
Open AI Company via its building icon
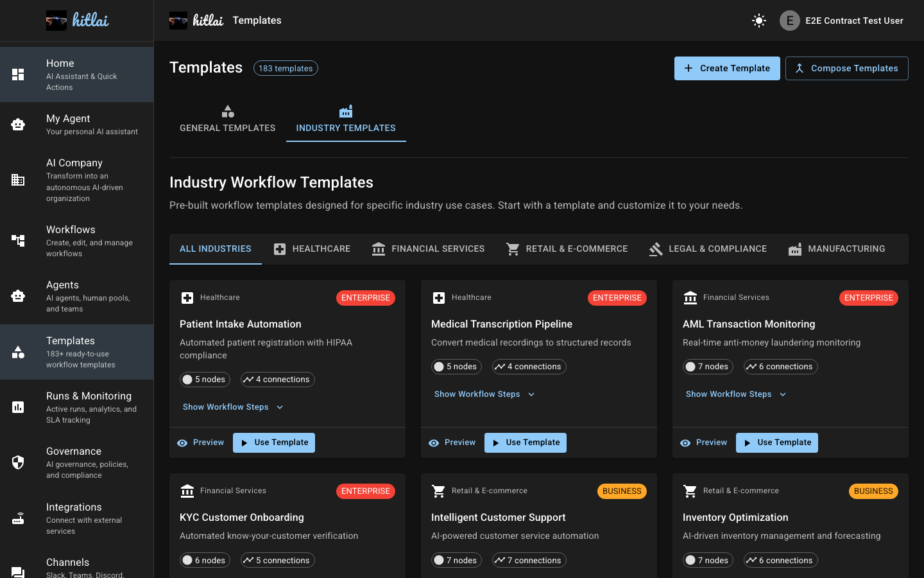click(x=18, y=180)
